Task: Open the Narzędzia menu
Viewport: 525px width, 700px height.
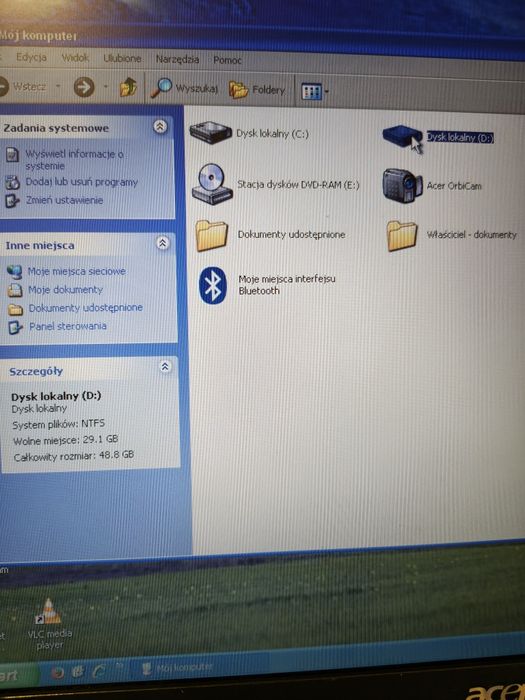Action: click(177, 59)
